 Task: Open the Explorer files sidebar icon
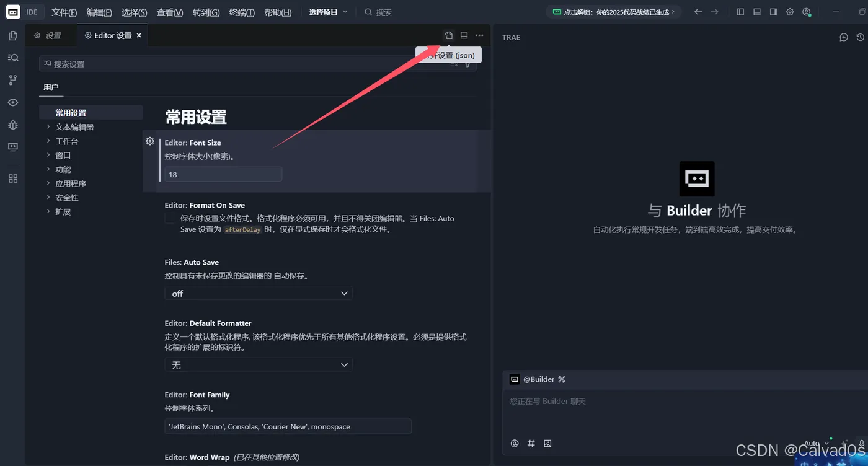click(13, 36)
